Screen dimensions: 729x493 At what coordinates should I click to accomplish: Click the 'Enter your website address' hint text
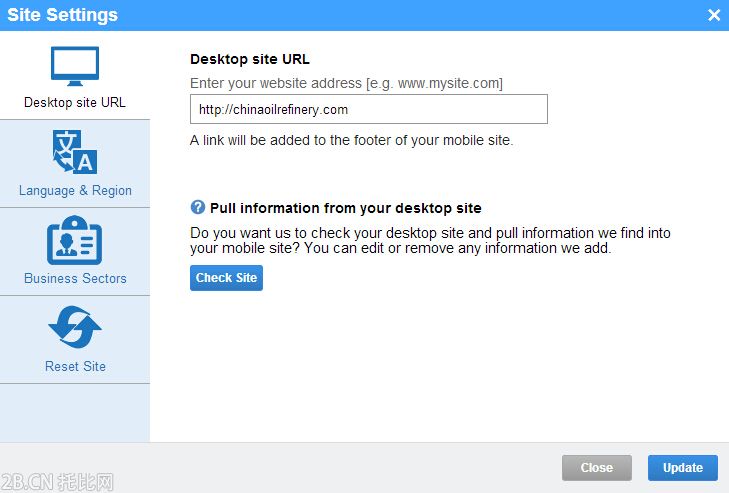[x=346, y=83]
